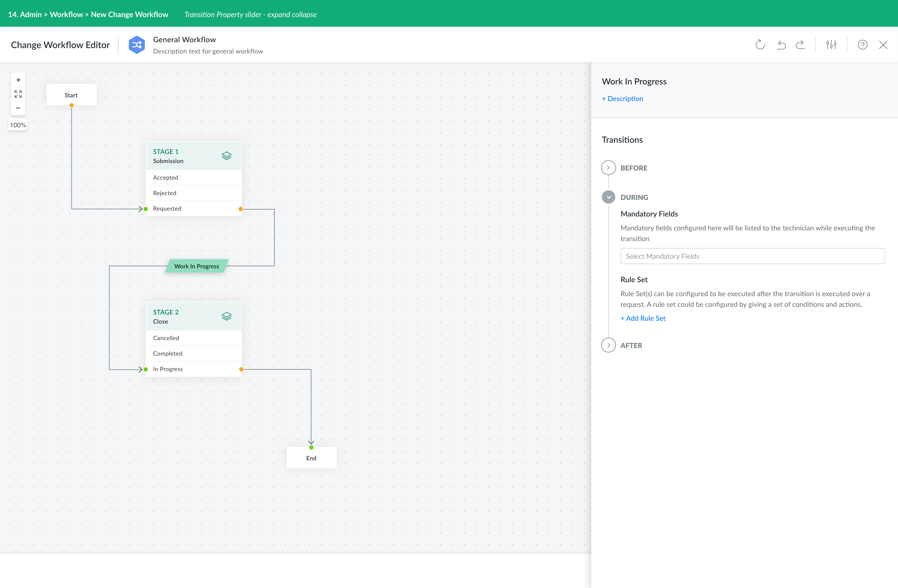Click the green connector on the End node
Image resolution: width=898 pixels, height=588 pixels.
311,448
